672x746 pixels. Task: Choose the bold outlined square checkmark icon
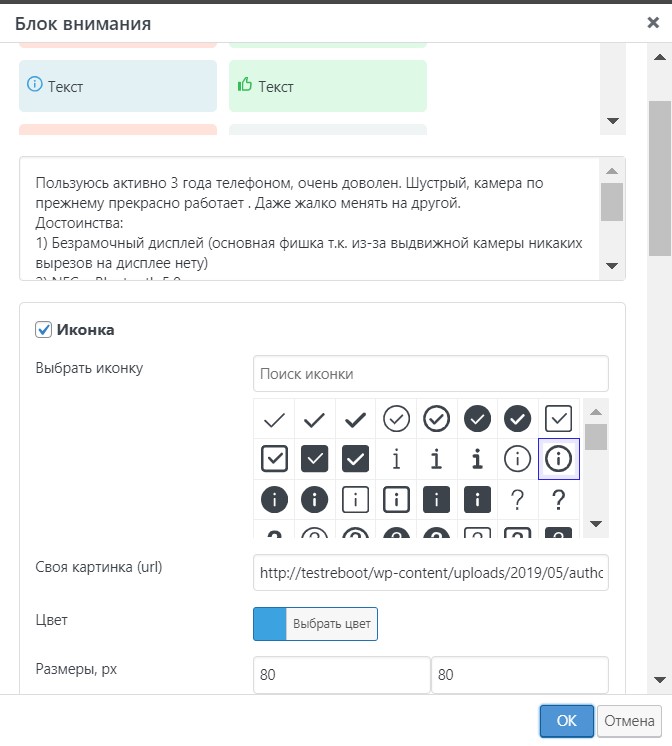pyautogui.click(x=274, y=459)
